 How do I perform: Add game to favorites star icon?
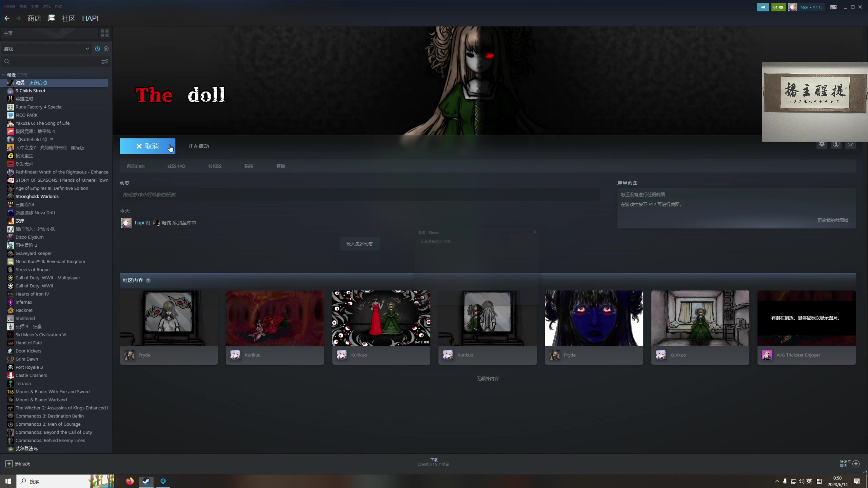pos(850,144)
